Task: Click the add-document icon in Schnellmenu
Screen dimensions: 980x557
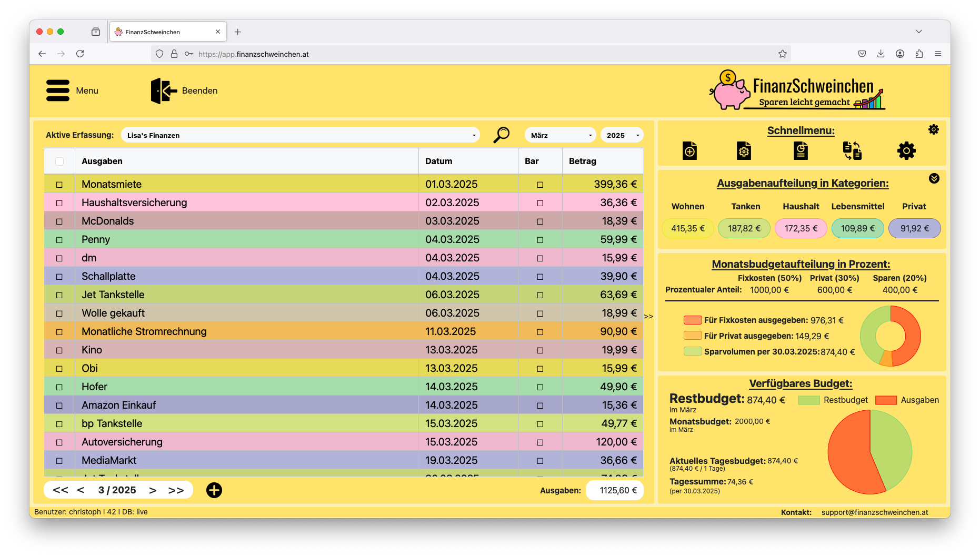Action: [689, 151]
